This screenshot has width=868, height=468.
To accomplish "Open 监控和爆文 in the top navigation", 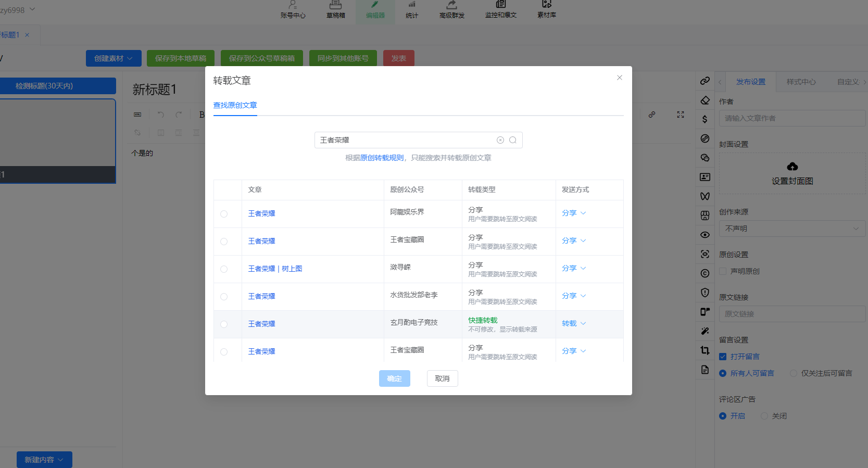I will click(x=501, y=10).
